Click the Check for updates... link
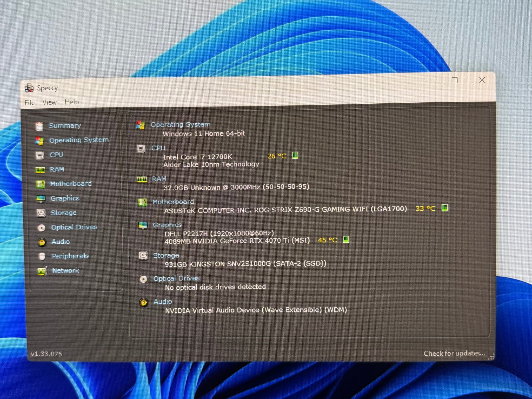 pos(454,354)
